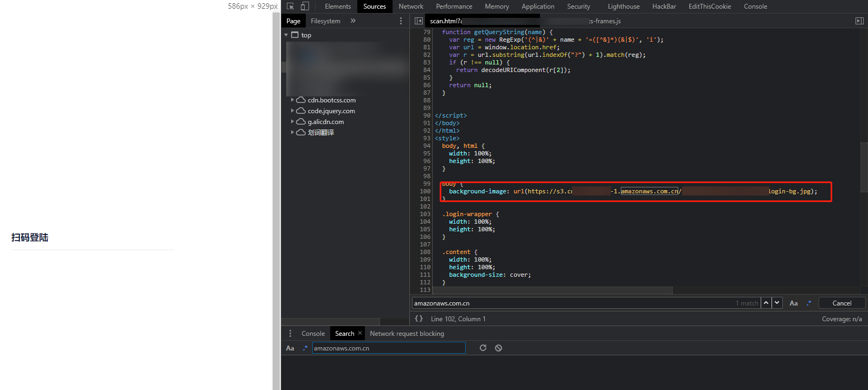Show more navigator tabs via chevron
This screenshot has height=390, width=868.
[x=353, y=21]
